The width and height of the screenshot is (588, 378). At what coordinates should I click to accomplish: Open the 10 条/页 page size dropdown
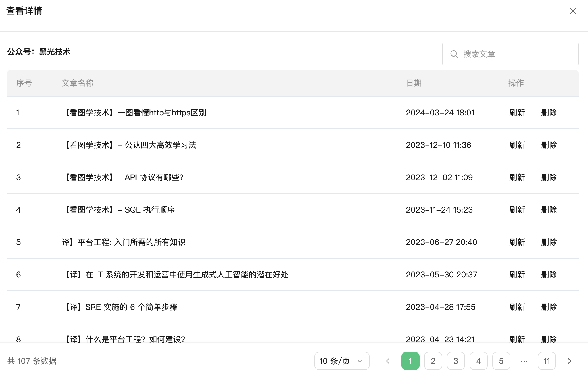[342, 361]
